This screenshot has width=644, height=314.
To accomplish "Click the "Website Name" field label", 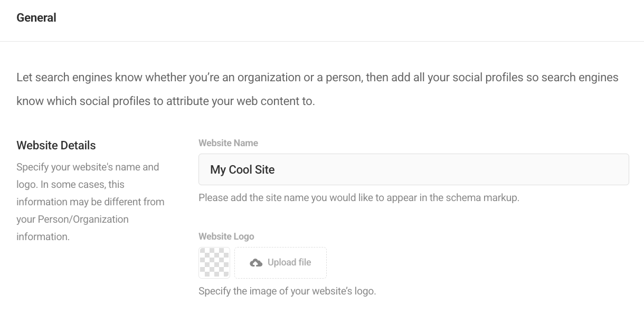I will [228, 143].
